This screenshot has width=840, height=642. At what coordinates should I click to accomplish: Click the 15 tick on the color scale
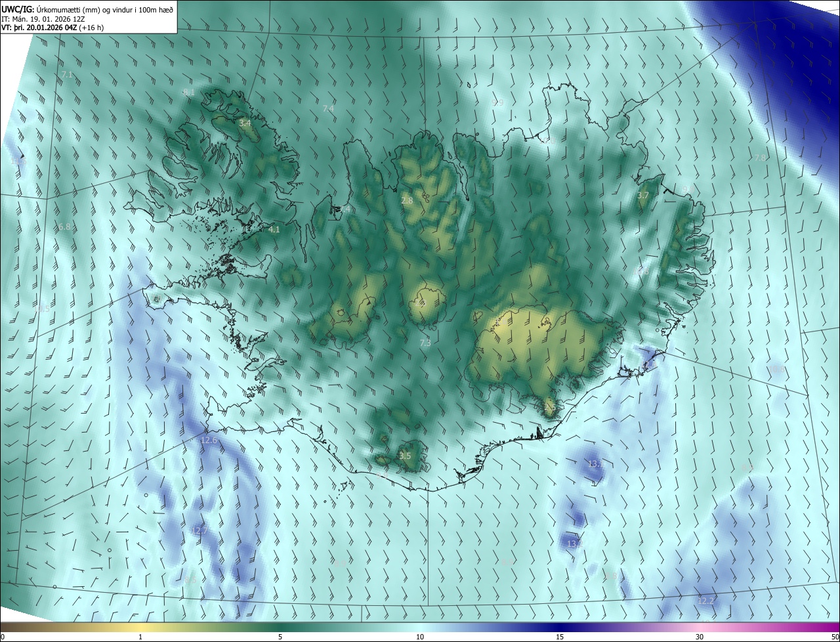coord(560,637)
